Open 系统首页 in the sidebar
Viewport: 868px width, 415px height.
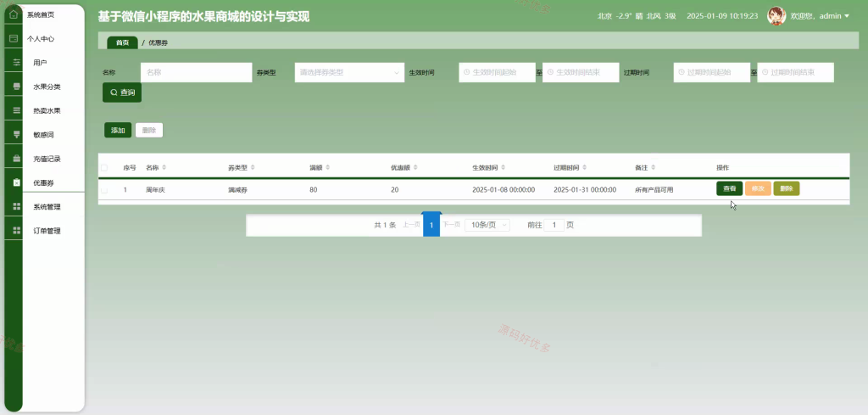41,14
